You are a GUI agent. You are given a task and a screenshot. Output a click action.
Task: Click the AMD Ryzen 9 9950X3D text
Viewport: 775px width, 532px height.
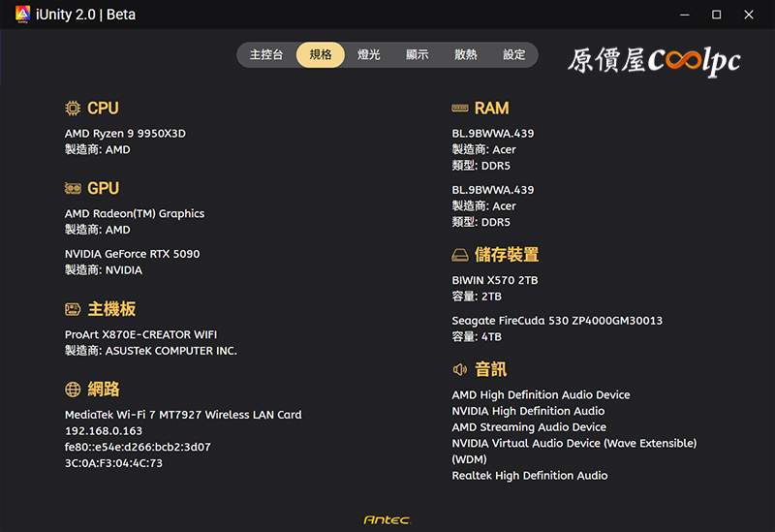(x=125, y=134)
